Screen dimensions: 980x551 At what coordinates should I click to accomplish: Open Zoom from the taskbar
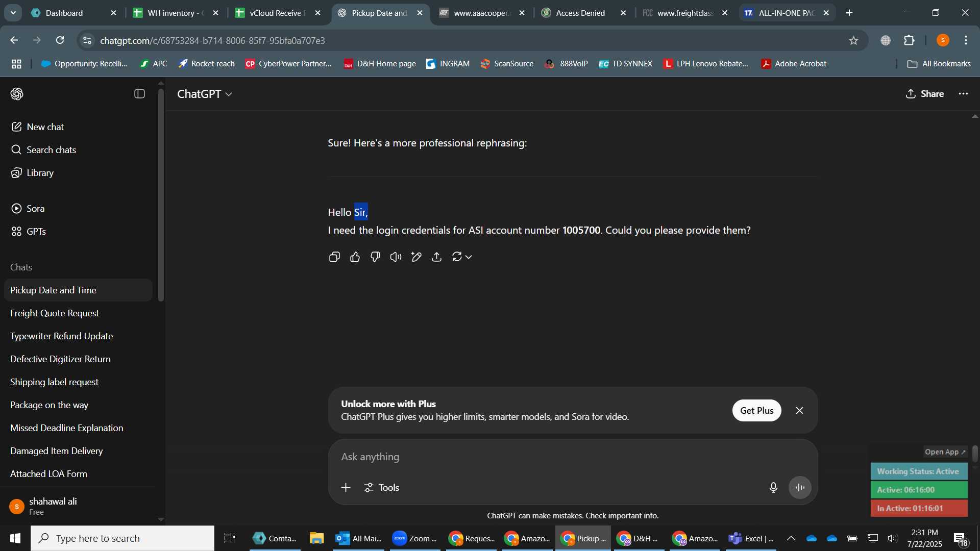pyautogui.click(x=415, y=539)
